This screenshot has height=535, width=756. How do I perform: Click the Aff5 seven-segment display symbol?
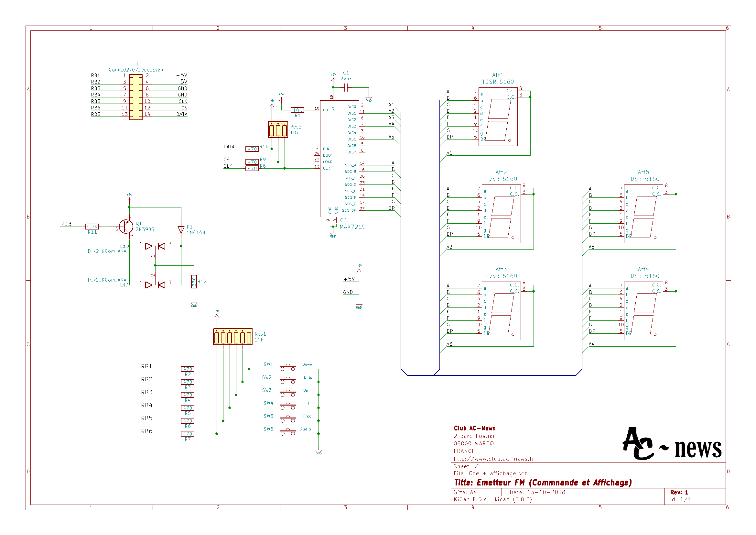(643, 214)
